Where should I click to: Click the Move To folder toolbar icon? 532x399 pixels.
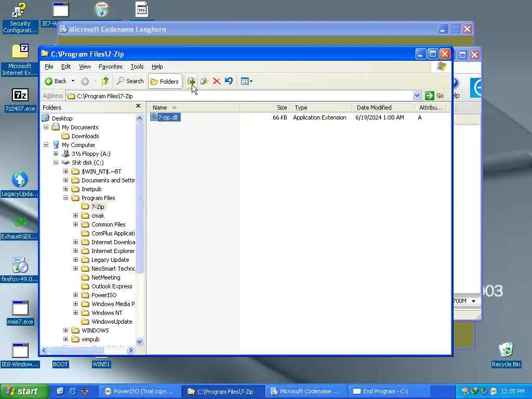(x=191, y=81)
